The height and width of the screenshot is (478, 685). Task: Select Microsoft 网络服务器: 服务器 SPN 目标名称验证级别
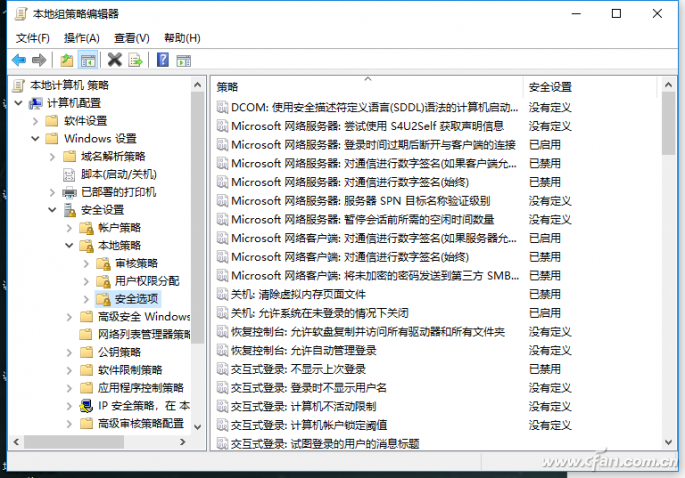click(x=360, y=201)
